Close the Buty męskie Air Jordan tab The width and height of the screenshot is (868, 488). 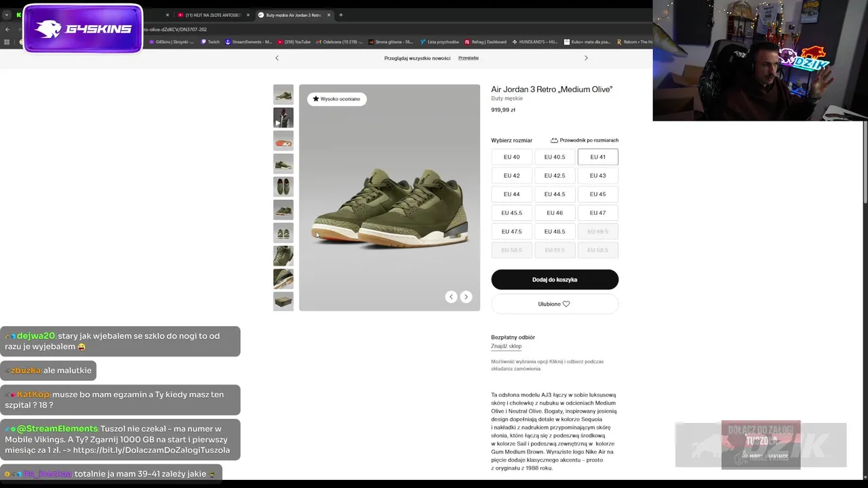click(x=329, y=15)
